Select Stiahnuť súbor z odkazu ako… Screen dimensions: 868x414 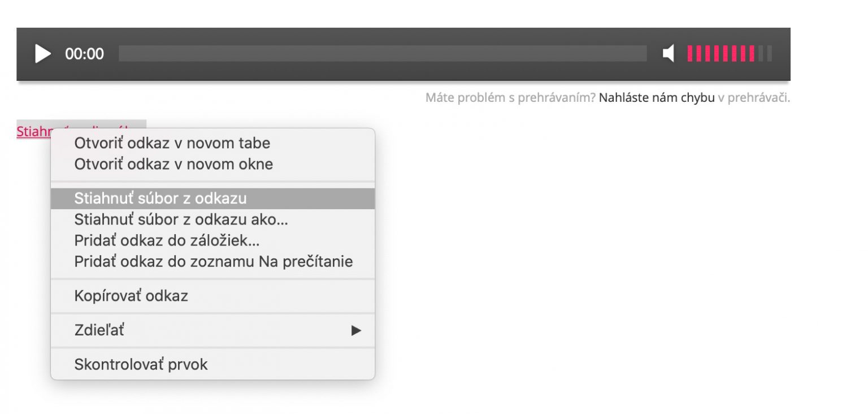pyautogui.click(x=181, y=219)
